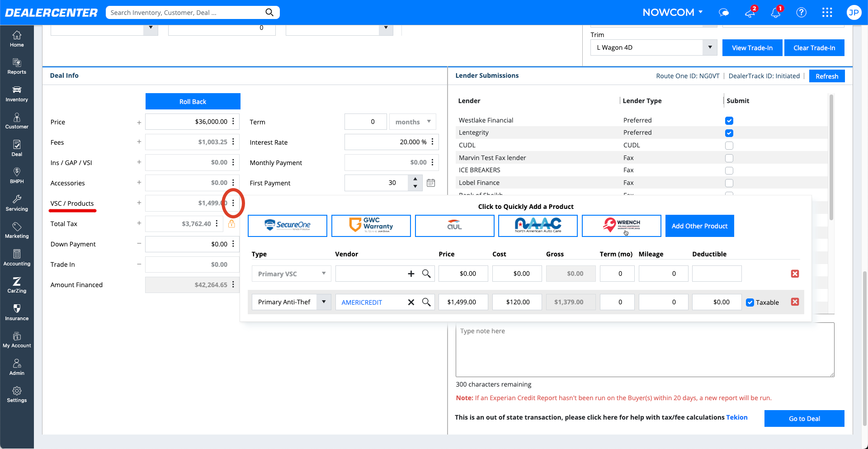Viewport: 868px width, 449px height.
Task: Uncheck Westlake Financial submit checkbox
Action: coord(729,121)
